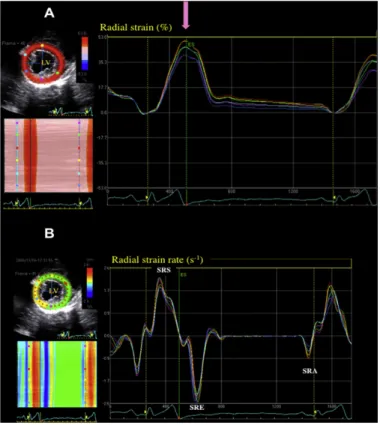Select the LV label in panel B echo
Screen dimensions: 380x425
54,291
